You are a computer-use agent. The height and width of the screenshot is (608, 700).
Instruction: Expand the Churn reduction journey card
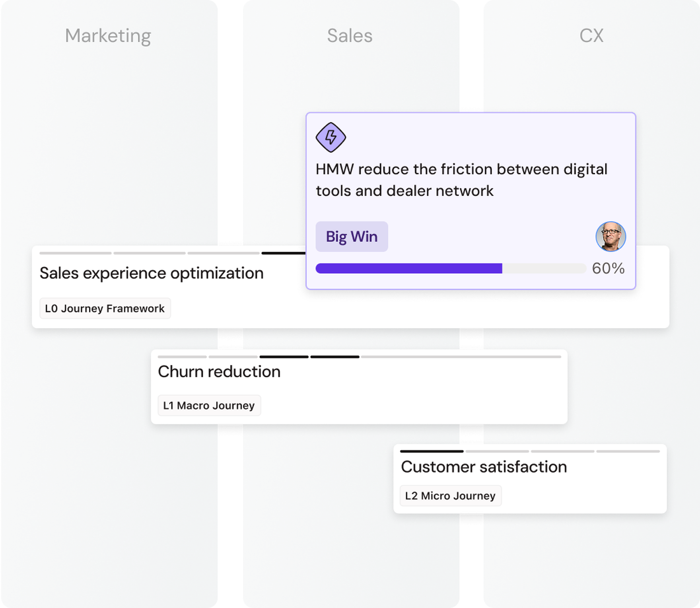click(219, 372)
